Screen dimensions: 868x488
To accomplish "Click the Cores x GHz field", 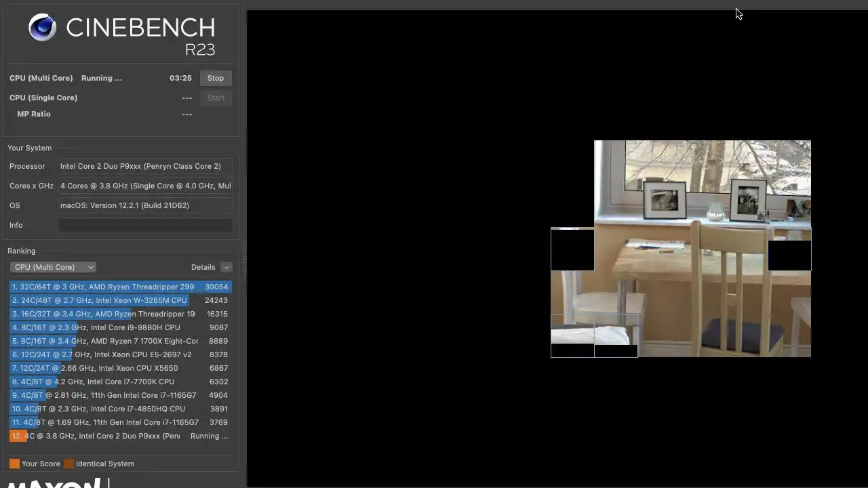I will [145, 186].
